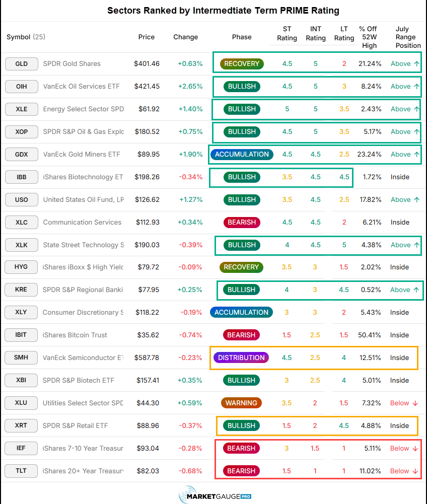Click the BULLISH badge in XRT row
The image size is (427, 504).
(x=241, y=425)
